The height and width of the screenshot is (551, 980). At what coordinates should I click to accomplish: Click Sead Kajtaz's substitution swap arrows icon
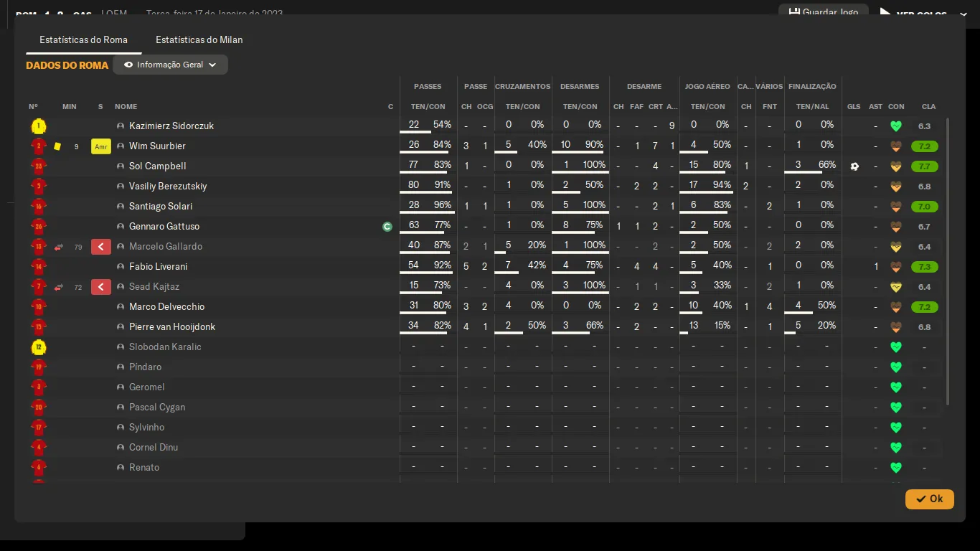(59, 287)
